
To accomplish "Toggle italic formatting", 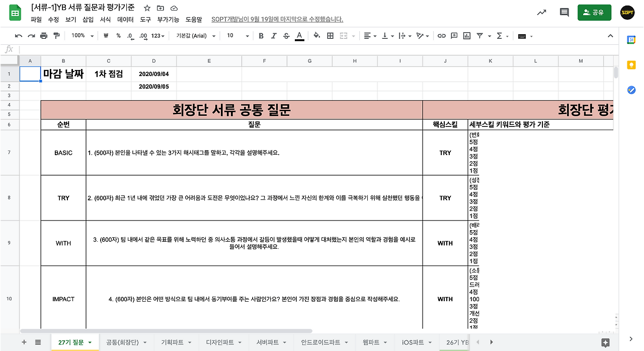I will click(274, 36).
